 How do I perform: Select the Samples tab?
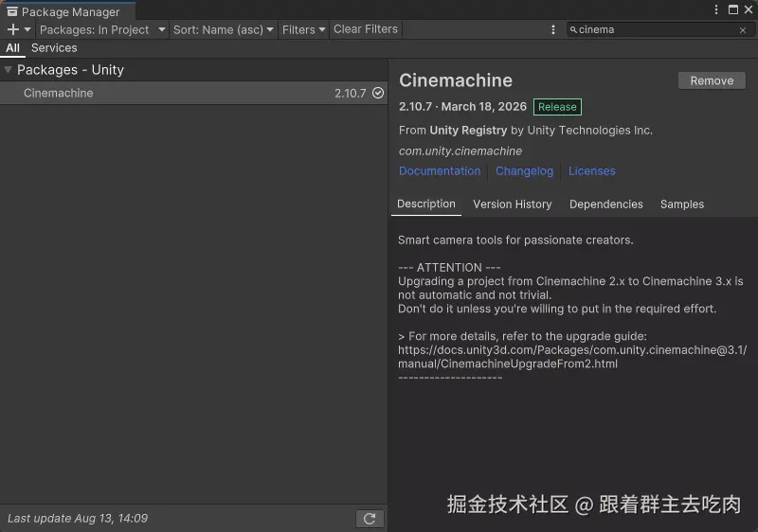(681, 204)
